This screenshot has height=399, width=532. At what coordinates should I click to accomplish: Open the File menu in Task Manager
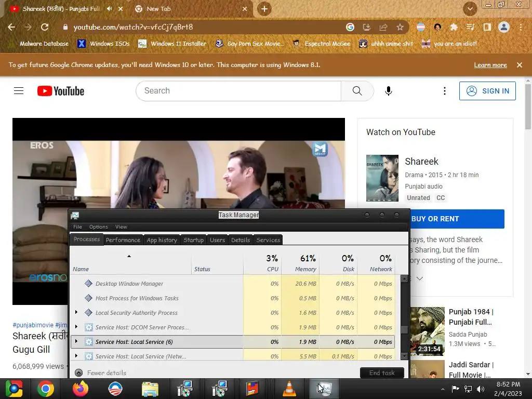pos(77,227)
